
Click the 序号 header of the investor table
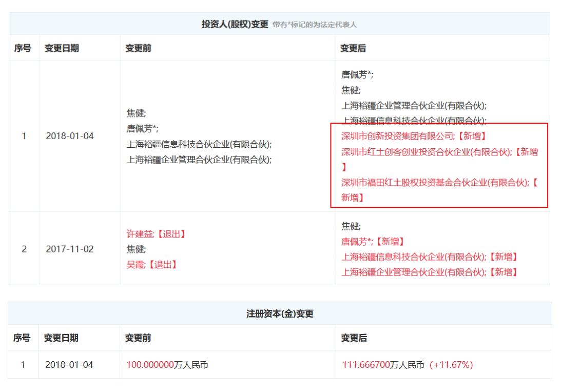pyautogui.click(x=23, y=48)
